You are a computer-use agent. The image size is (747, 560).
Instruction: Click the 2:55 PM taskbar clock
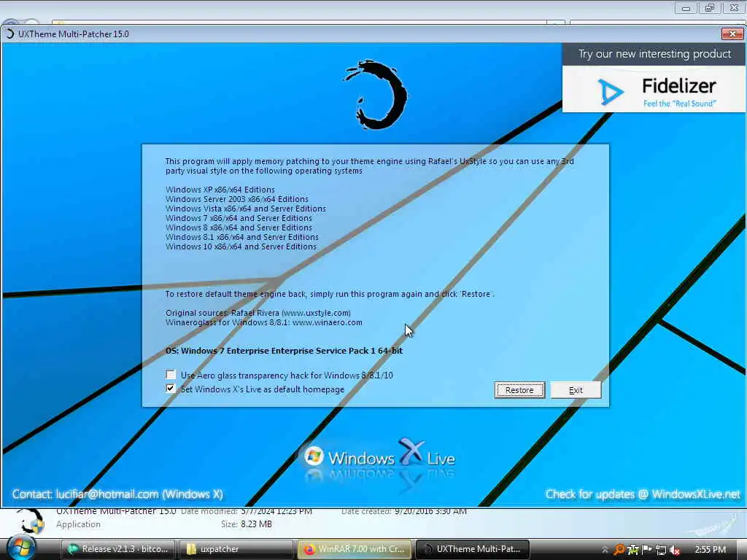pyautogui.click(x=710, y=550)
